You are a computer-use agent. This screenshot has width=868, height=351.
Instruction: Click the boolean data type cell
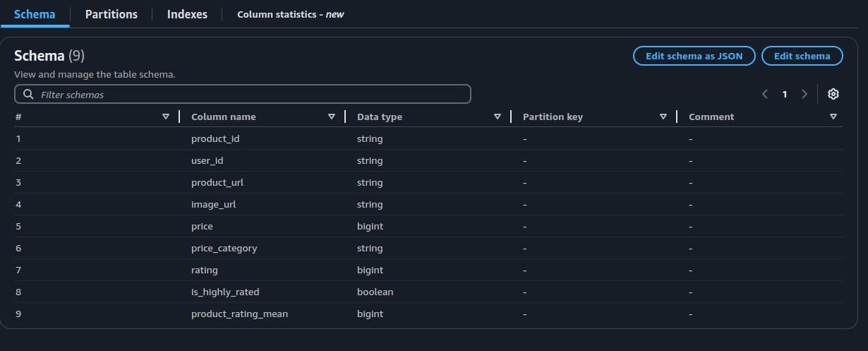coord(375,292)
